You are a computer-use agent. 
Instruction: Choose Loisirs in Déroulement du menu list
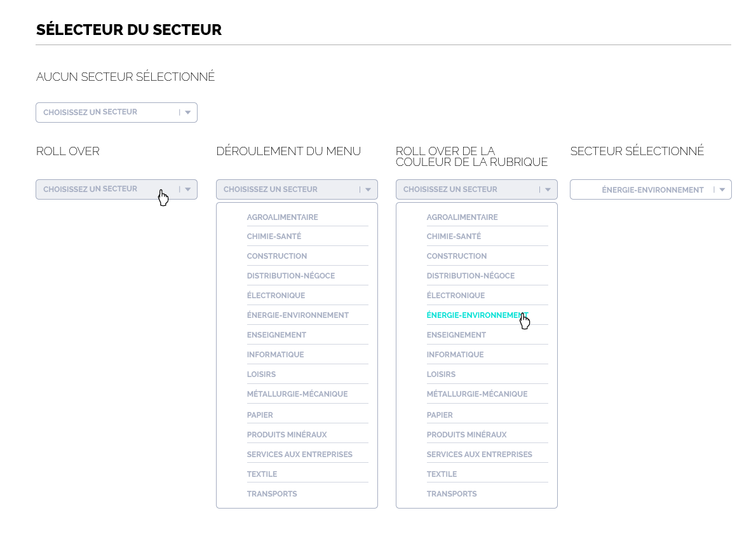[261, 374]
